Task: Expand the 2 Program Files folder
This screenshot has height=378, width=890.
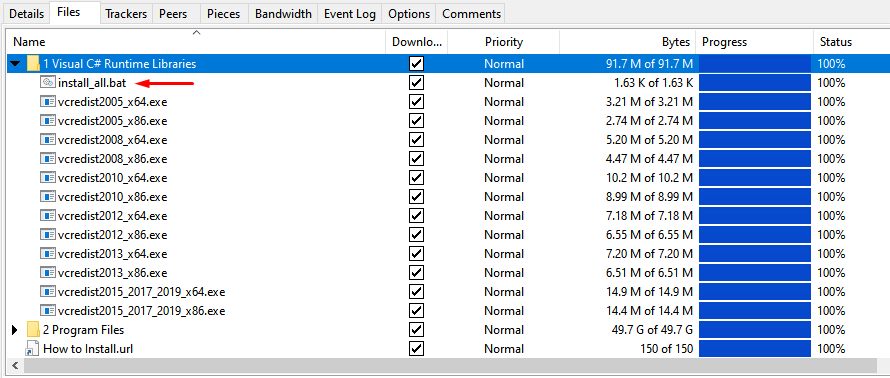Action: pyautogui.click(x=15, y=330)
